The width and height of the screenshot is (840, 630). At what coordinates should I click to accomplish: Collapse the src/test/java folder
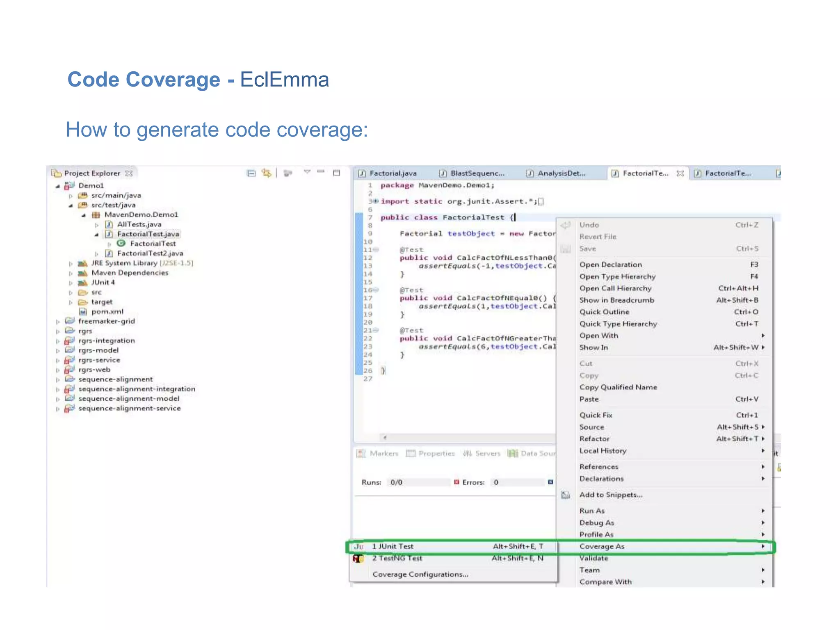pyautogui.click(x=71, y=205)
